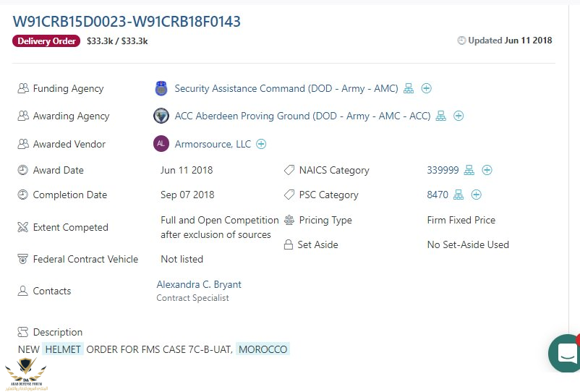Click the Delivery Order badge
Screen dimensions: 580x392
point(46,41)
